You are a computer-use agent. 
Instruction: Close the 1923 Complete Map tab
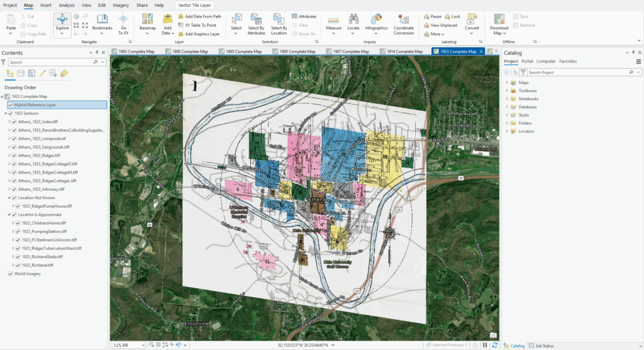click(481, 52)
